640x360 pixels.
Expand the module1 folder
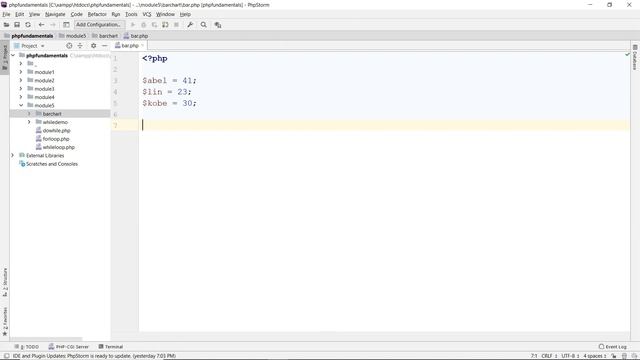21,72
